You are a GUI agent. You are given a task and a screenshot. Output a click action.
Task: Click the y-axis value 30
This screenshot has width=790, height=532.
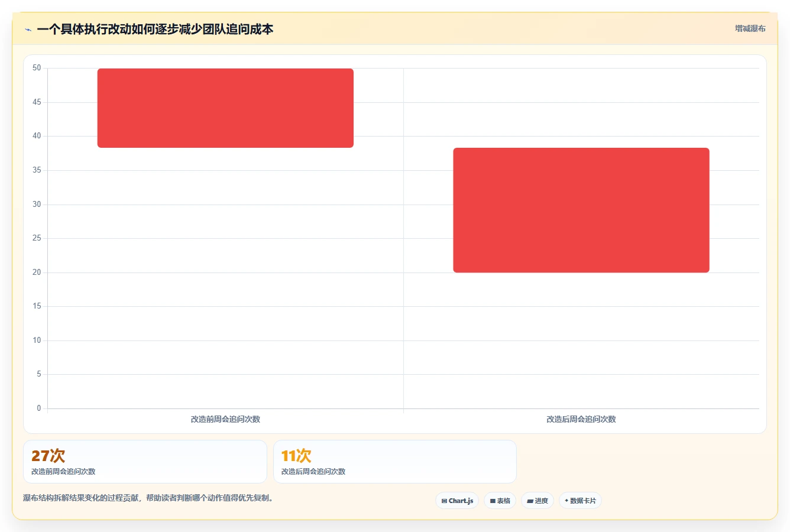[37, 205]
